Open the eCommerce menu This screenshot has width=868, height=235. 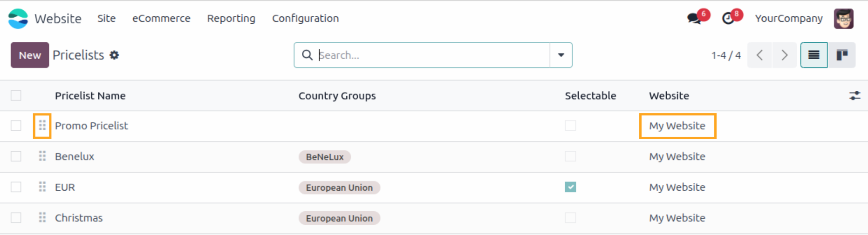pos(161,19)
